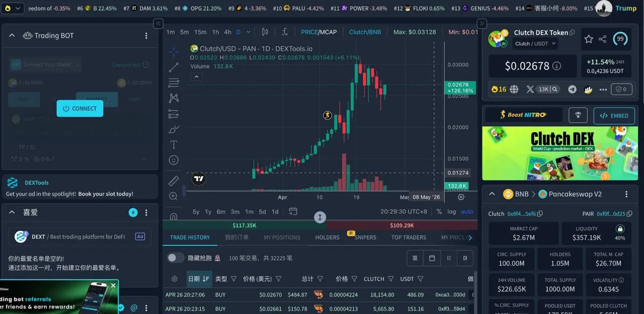
Task: Pause the live trade history feed
Action: point(415,258)
